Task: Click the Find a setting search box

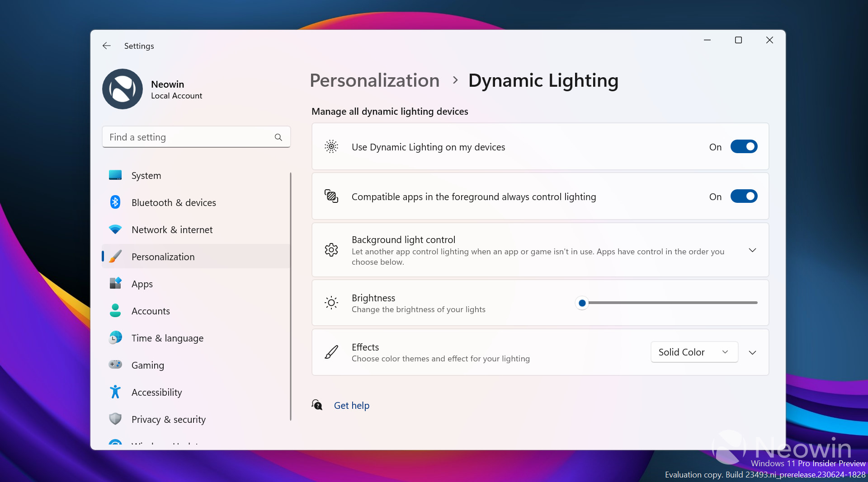Action: 190,137
